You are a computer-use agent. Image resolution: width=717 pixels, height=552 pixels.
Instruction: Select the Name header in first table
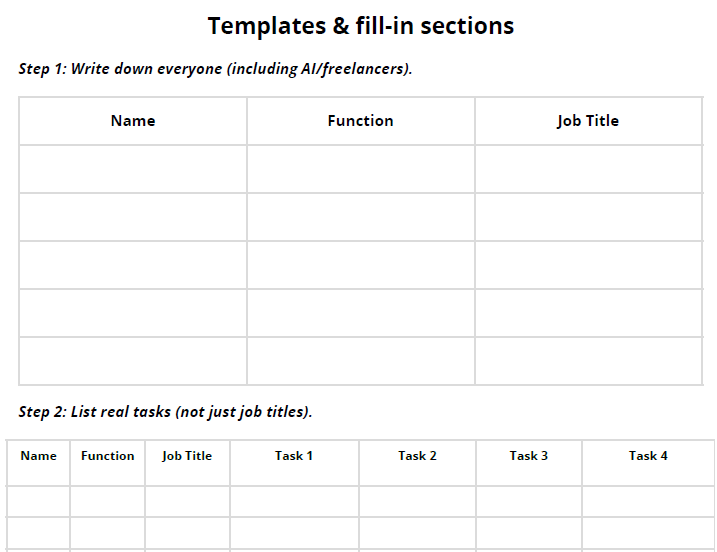[x=133, y=121]
